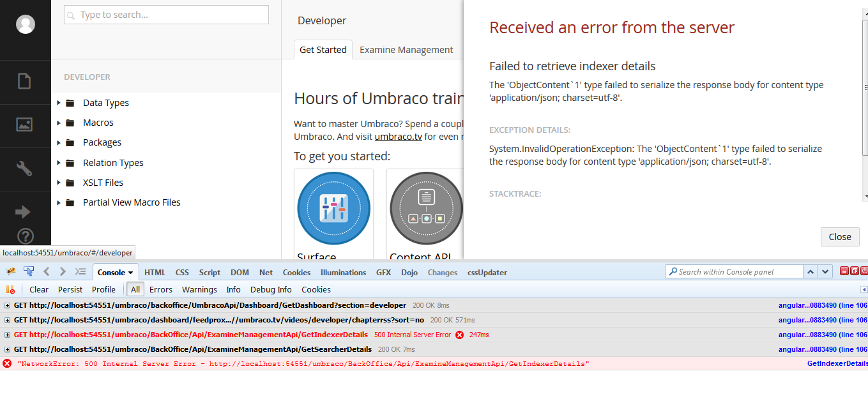Go to next Firebug search match

(825, 271)
